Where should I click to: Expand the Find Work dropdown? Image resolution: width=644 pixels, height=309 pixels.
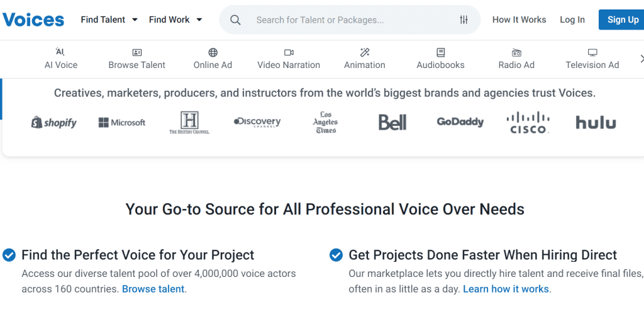175,20
